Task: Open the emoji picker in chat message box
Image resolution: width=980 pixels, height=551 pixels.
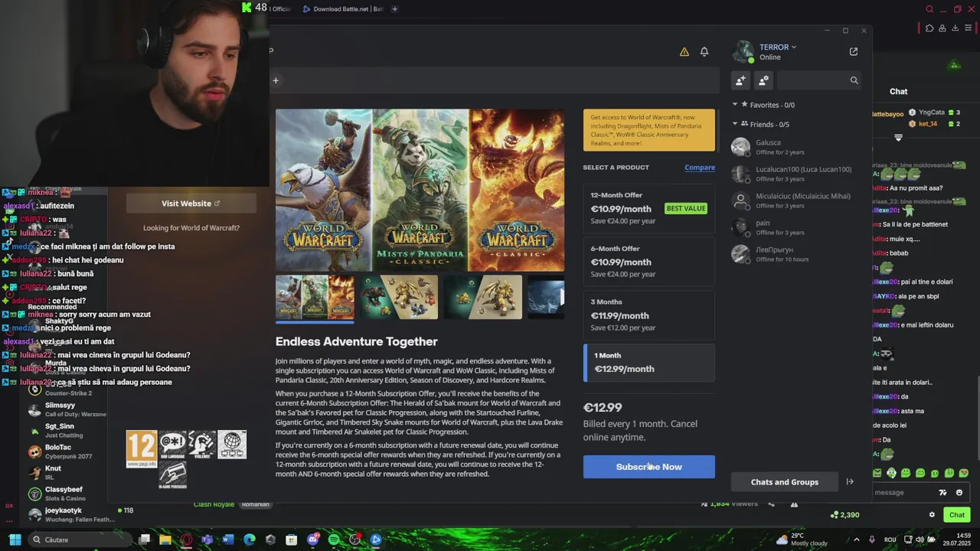Action: click(959, 493)
